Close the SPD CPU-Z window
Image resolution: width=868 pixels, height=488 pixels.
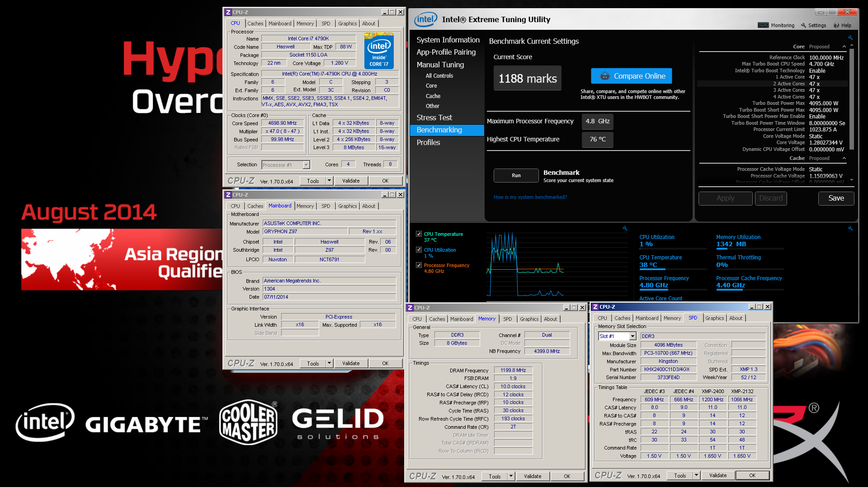point(767,307)
